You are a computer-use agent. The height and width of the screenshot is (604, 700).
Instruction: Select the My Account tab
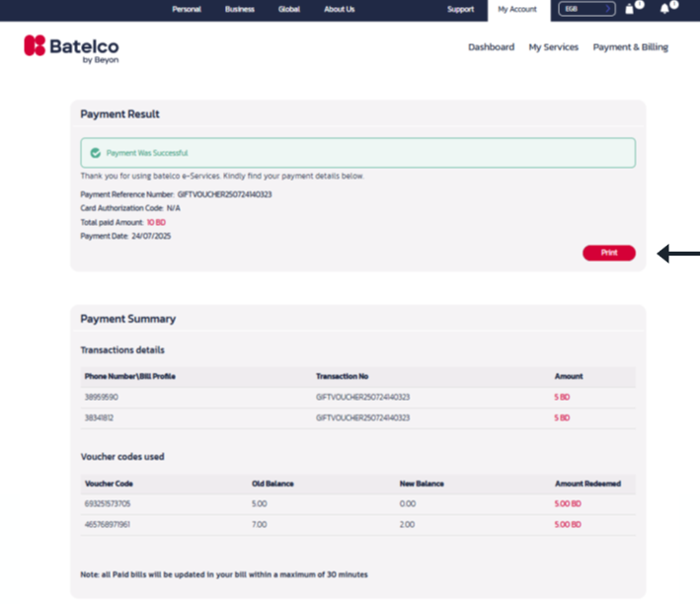point(518,10)
